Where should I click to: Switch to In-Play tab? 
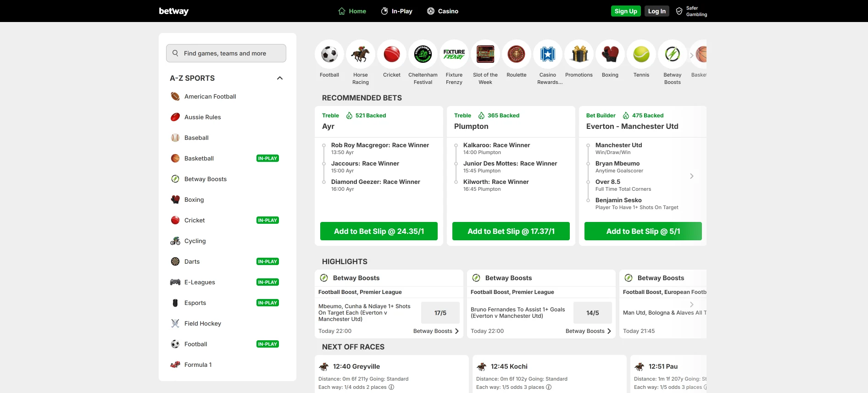tap(397, 11)
